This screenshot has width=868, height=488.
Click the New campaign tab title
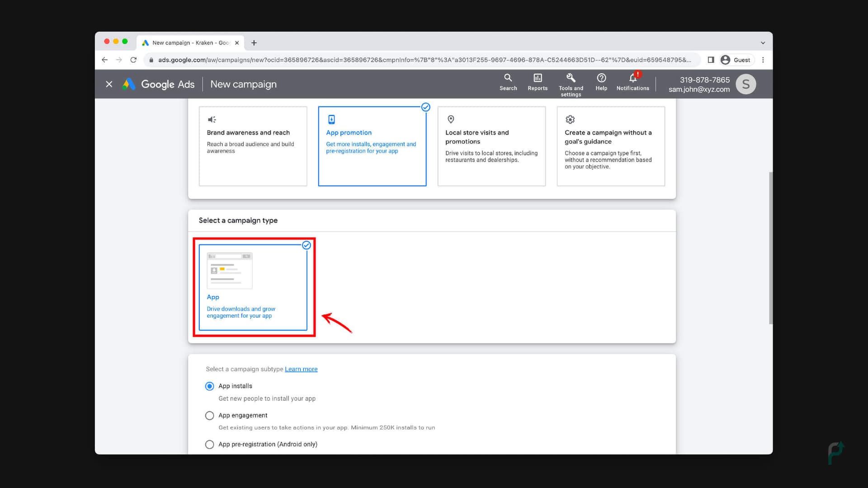(x=191, y=43)
